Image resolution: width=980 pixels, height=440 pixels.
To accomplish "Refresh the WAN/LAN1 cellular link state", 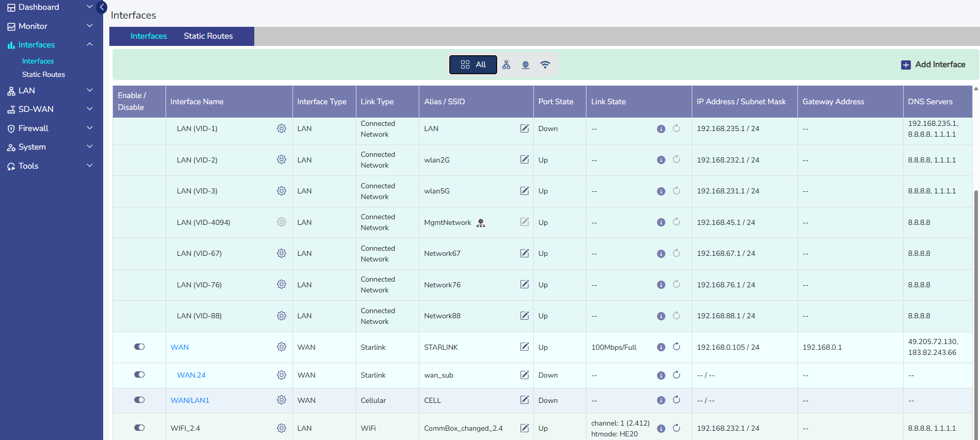I will tap(676, 400).
